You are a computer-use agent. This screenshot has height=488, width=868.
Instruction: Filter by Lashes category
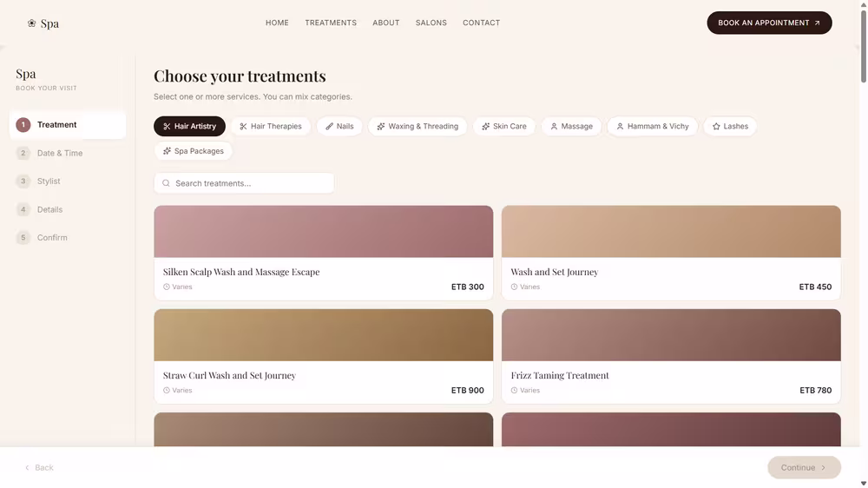[730, 126]
